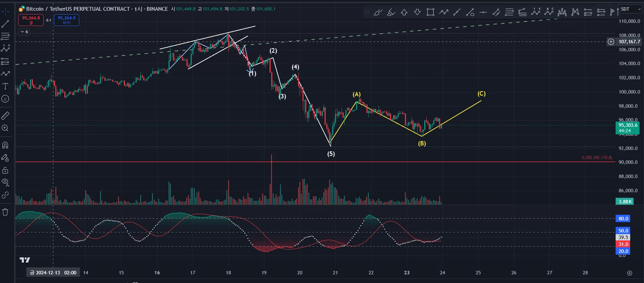
Task: Select the info line tool in favorites toolbar
Action: [x=470, y=12]
